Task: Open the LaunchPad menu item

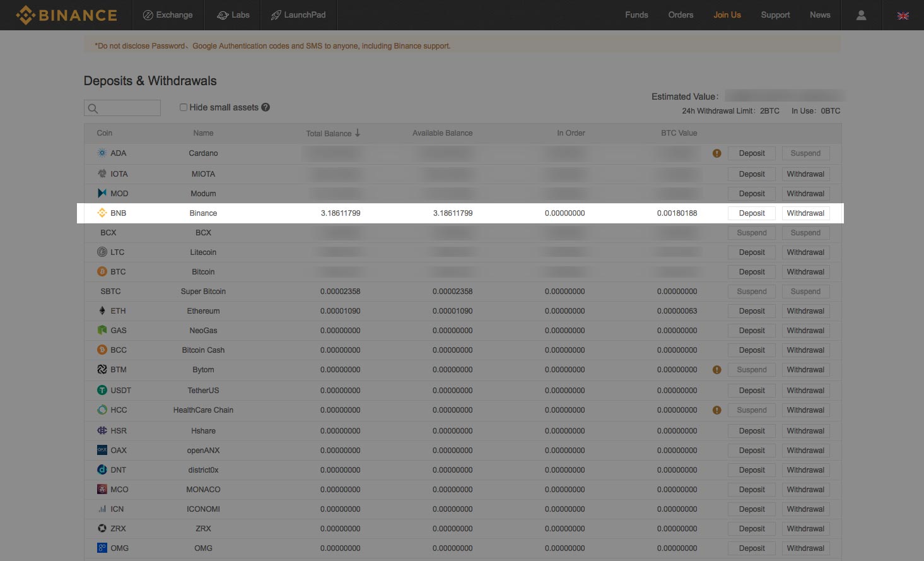Action: click(298, 15)
